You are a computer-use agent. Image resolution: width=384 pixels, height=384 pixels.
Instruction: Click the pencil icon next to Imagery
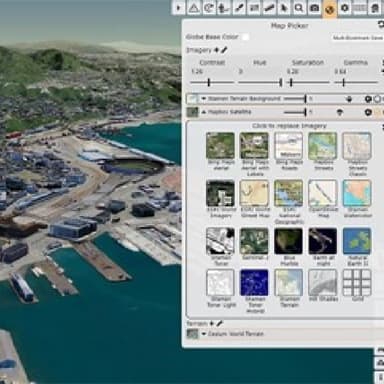tap(224, 50)
